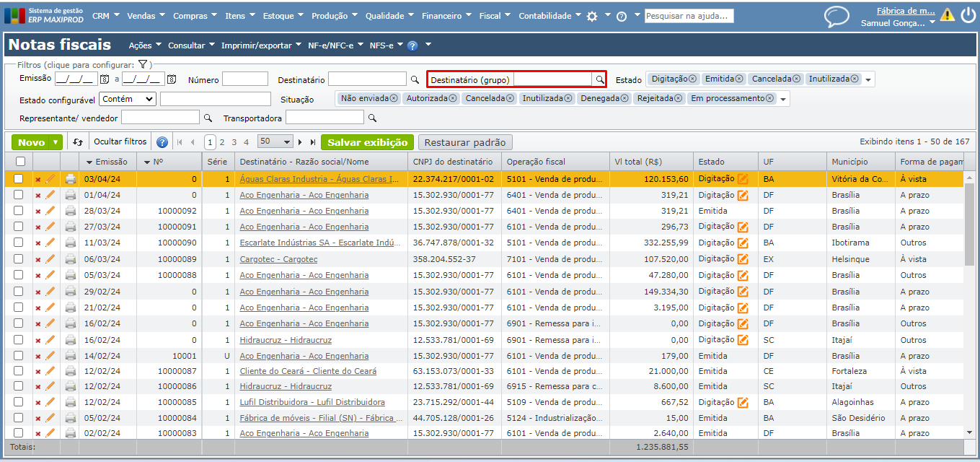
Task: Click the power logout icon
Action: point(968,15)
